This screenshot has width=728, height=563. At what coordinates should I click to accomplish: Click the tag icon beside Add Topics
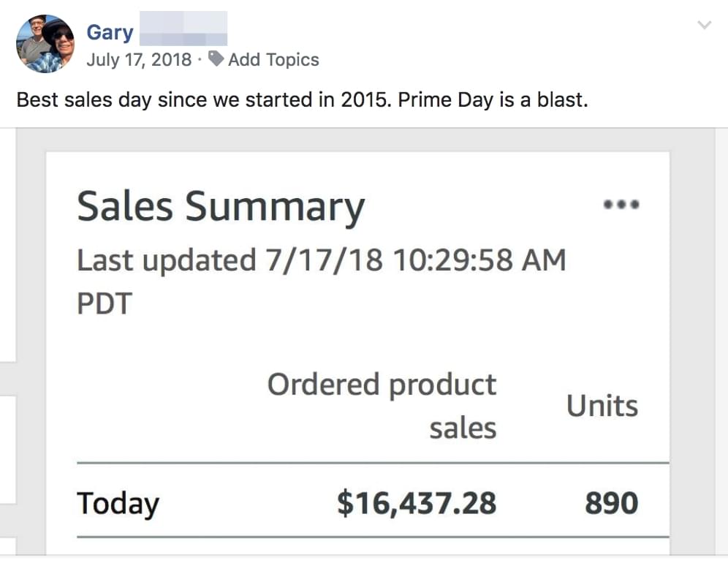pos(216,58)
